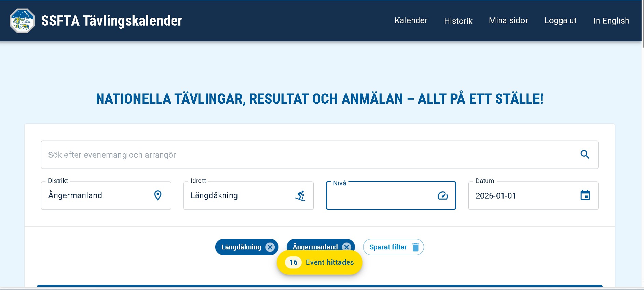This screenshot has height=290, width=644.
Task: Click the speedometer icon in Nivå field
Action: pos(442,196)
